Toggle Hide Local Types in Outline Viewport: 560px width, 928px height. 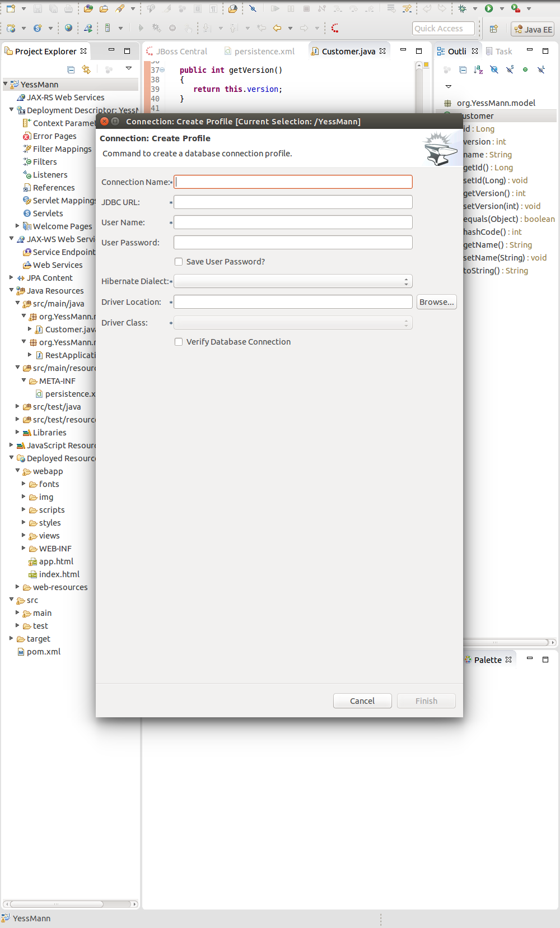click(x=541, y=69)
